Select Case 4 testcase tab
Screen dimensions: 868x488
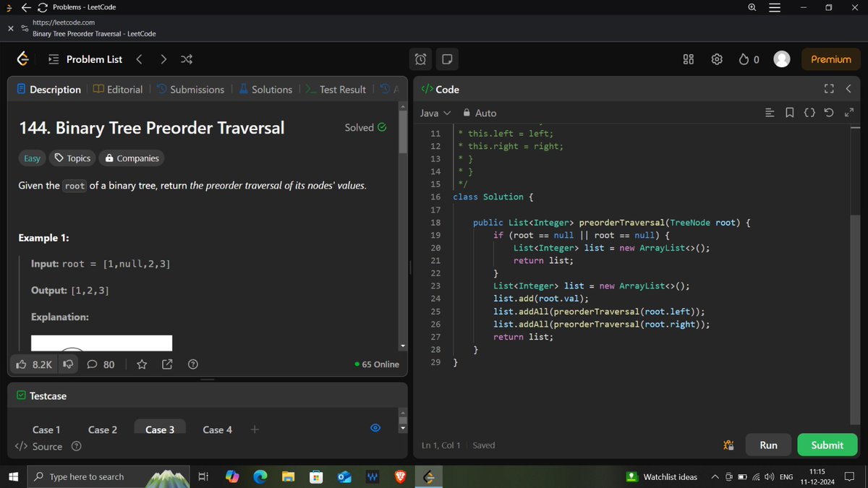[x=218, y=429]
